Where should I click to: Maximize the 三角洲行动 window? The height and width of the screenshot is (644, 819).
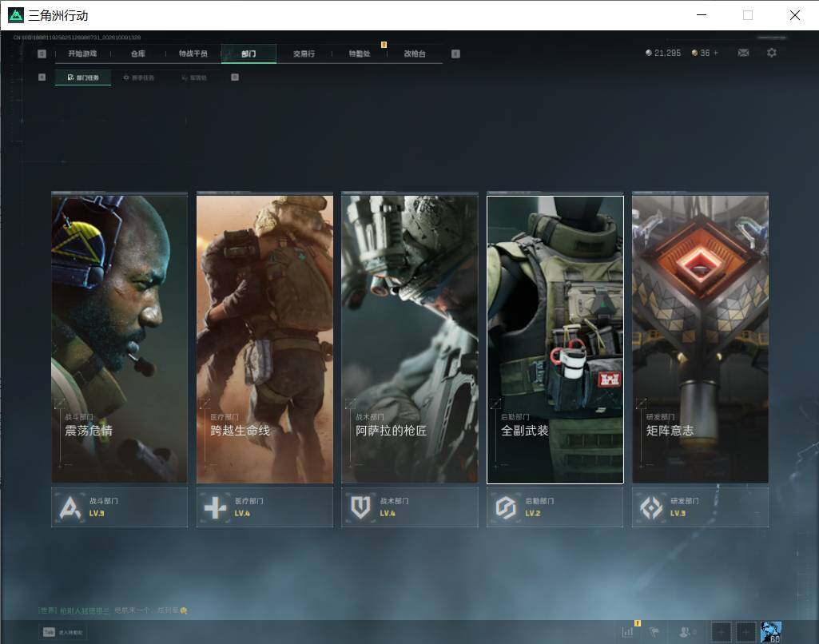[x=748, y=15]
